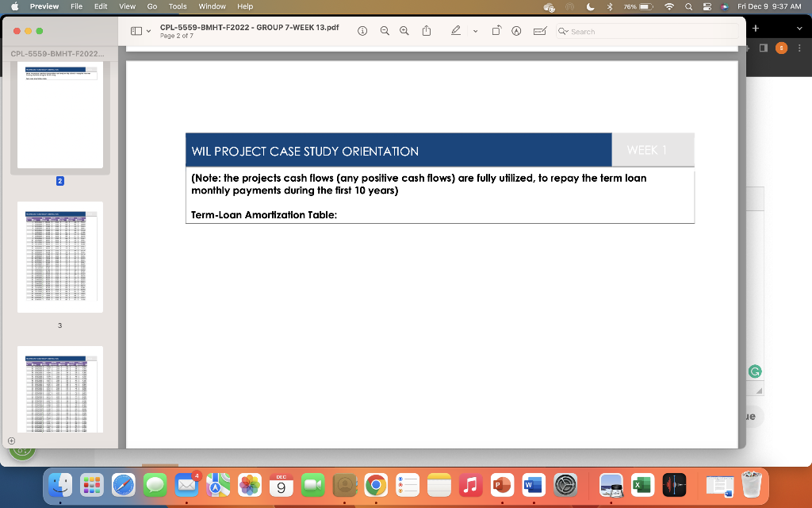The width and height of the screenshot is (812, 508).
Task: Expand the markup tools dropdown chevron
Action: [474, 31]
